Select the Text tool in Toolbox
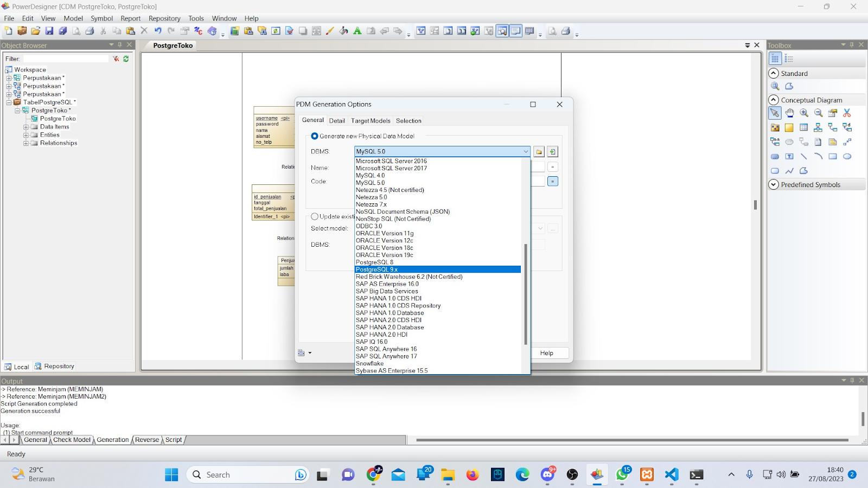The width and height of the screenshot is (868, 488). pos(789,156)
